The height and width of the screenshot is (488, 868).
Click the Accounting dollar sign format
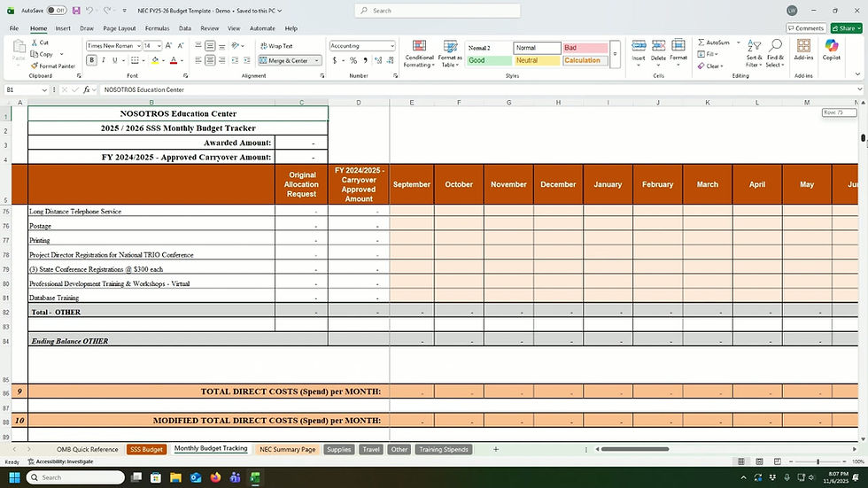[x=335, y=60]
